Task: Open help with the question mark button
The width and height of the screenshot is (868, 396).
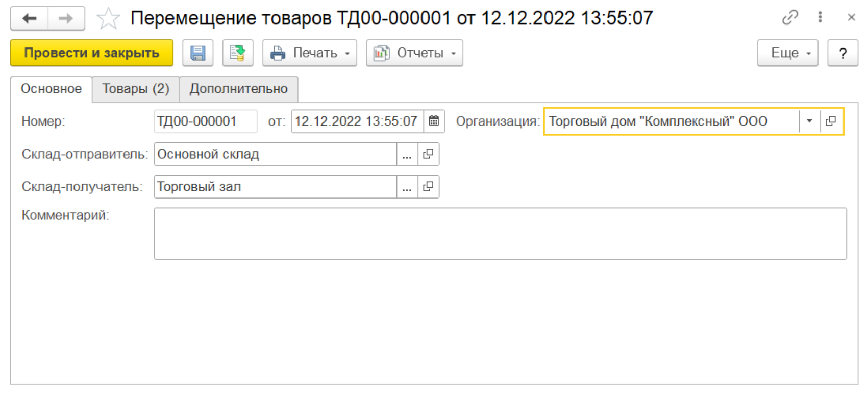Action: tap(842, 53)
